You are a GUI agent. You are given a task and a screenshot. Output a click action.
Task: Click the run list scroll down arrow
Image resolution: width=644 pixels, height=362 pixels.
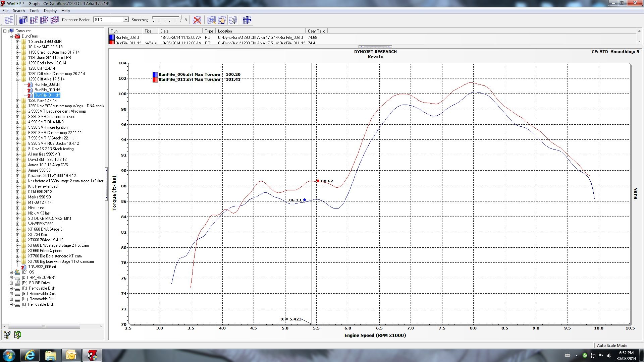pos(640,42)
